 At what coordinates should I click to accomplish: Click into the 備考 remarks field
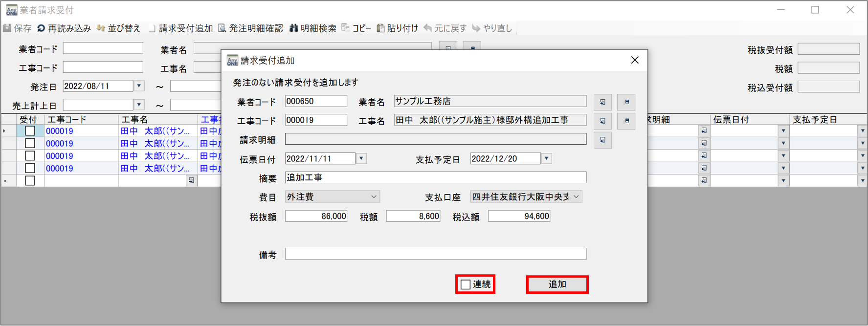click(435, 254)
